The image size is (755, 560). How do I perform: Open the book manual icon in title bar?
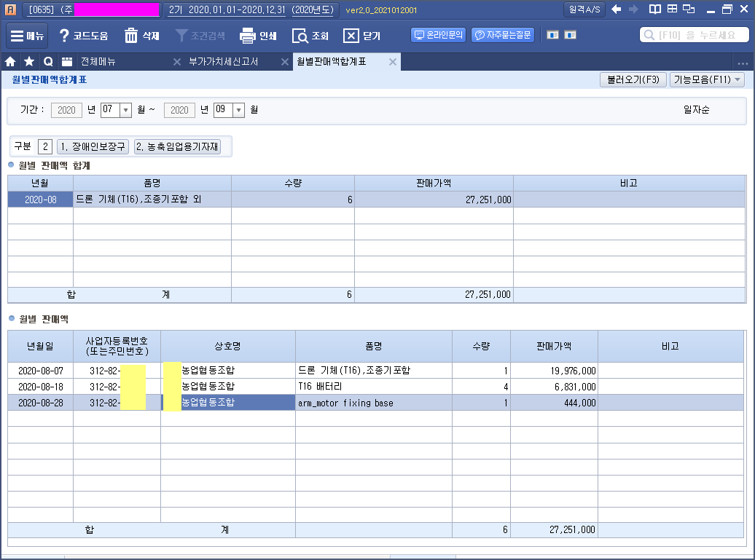[655, 9]
